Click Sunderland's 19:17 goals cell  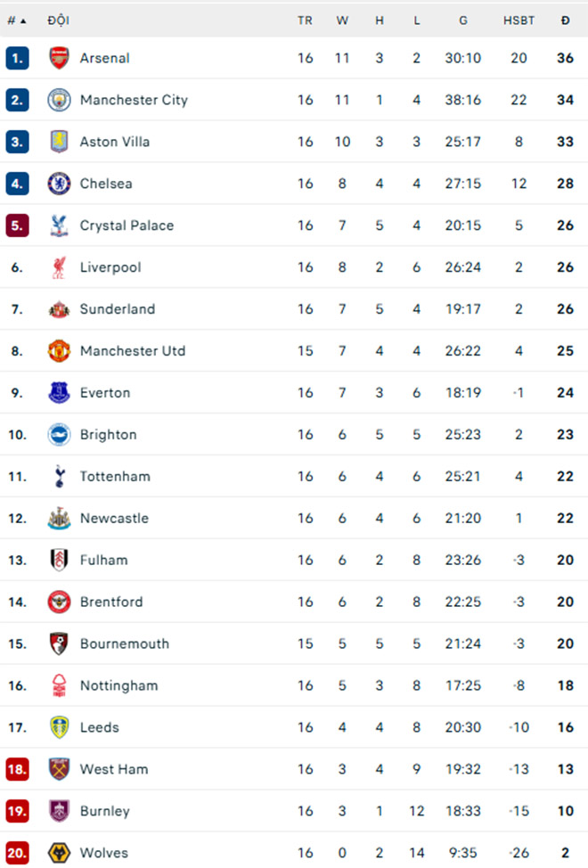pos(463,309)
